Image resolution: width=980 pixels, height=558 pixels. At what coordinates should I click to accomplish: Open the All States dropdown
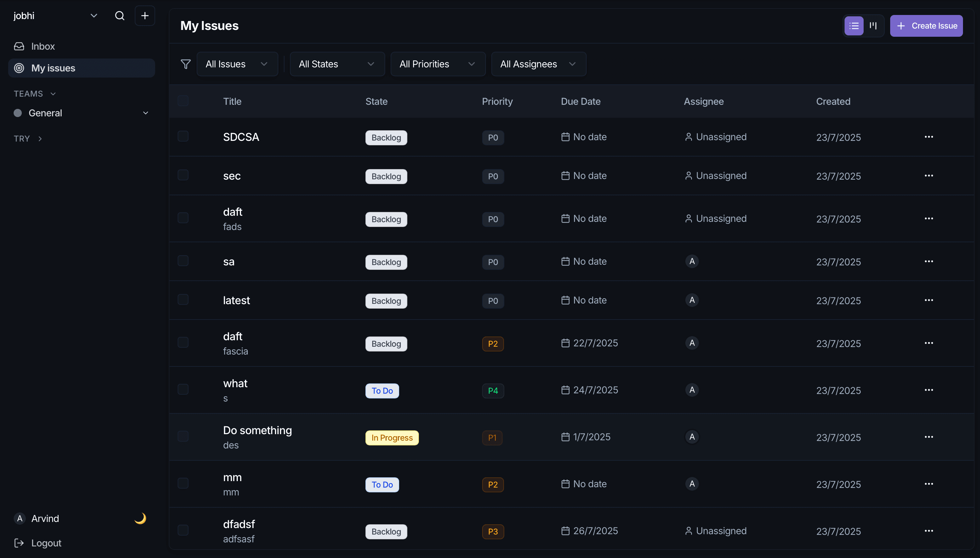[x=337, y=64]
